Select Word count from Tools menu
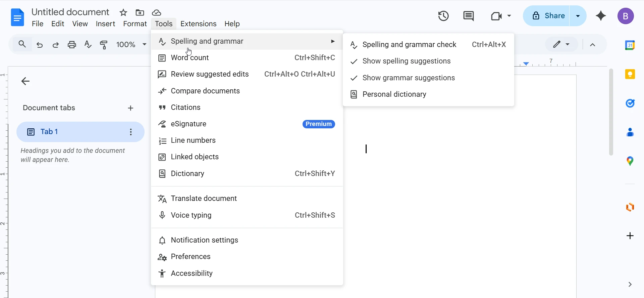Image resolution: width=644 pixels, height=298 pixels. (190, 58)
